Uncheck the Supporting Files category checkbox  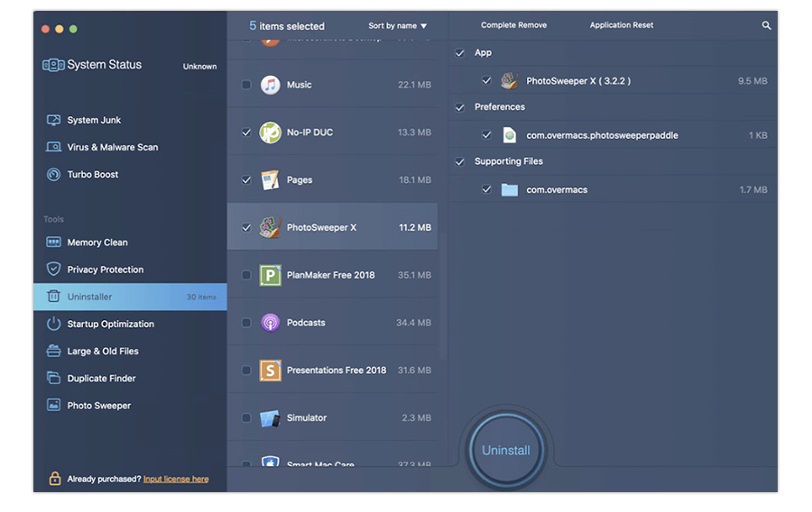[460, 161]
